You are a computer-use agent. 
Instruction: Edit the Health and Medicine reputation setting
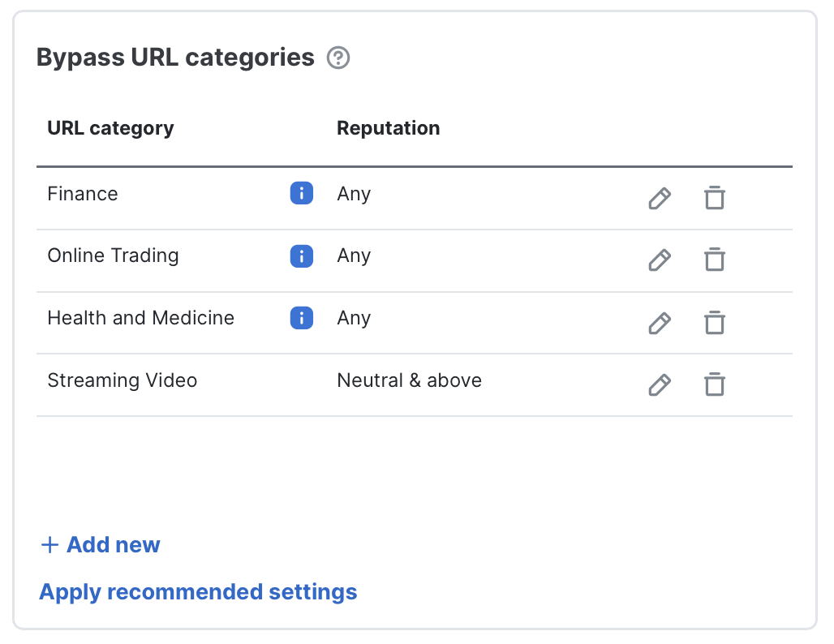click(660, 323)
